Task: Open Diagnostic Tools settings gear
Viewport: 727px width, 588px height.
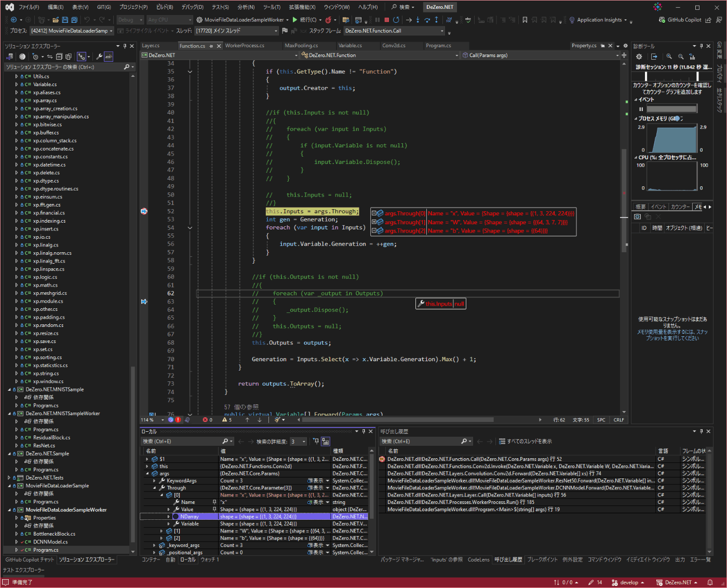Action: tap(639, 57)
